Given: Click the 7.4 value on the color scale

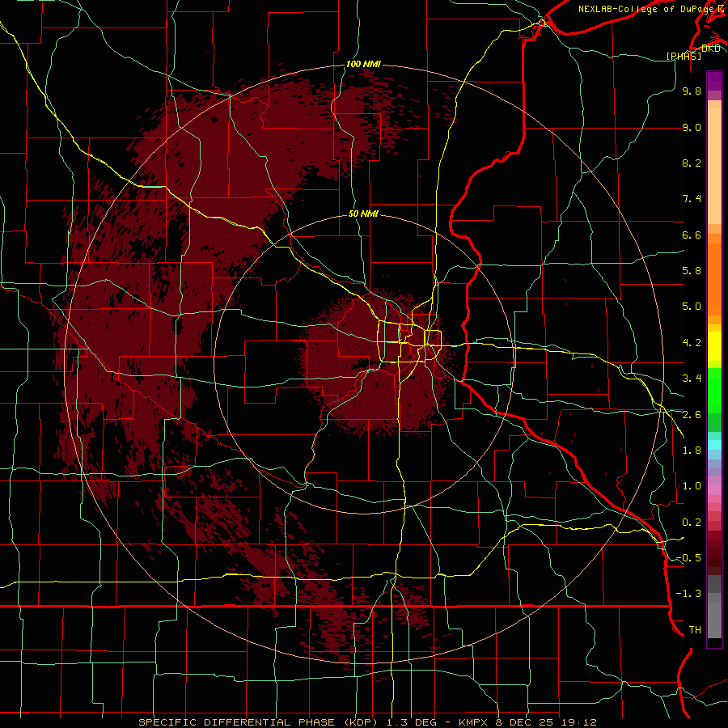Looking at the screenshot, I should click(692, 199).
